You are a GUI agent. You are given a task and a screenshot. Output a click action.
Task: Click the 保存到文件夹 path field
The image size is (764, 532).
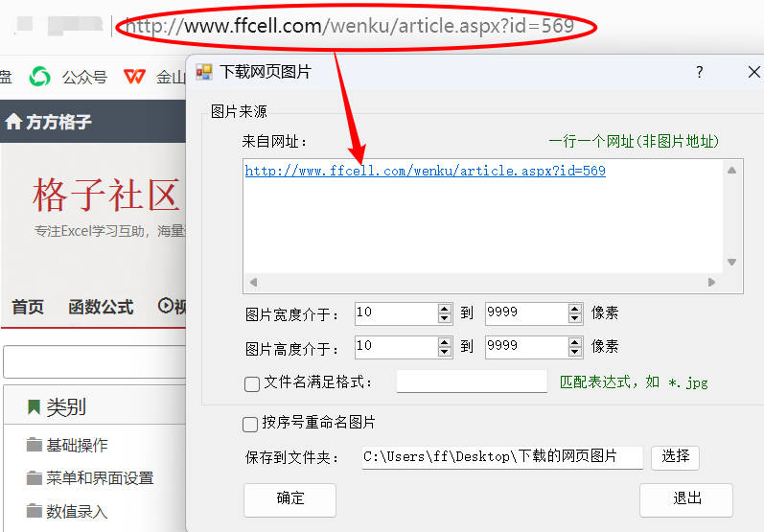pos(501,457)
